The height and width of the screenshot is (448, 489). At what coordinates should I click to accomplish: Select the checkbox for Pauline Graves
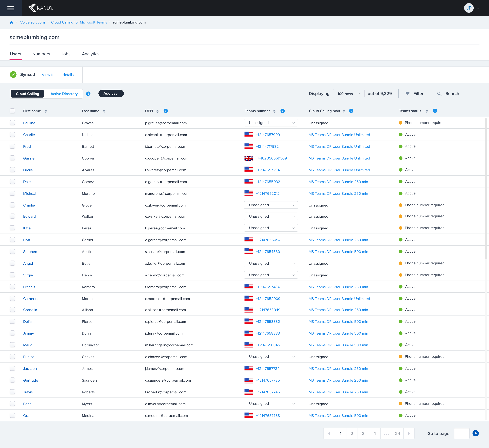coord(12,123)
